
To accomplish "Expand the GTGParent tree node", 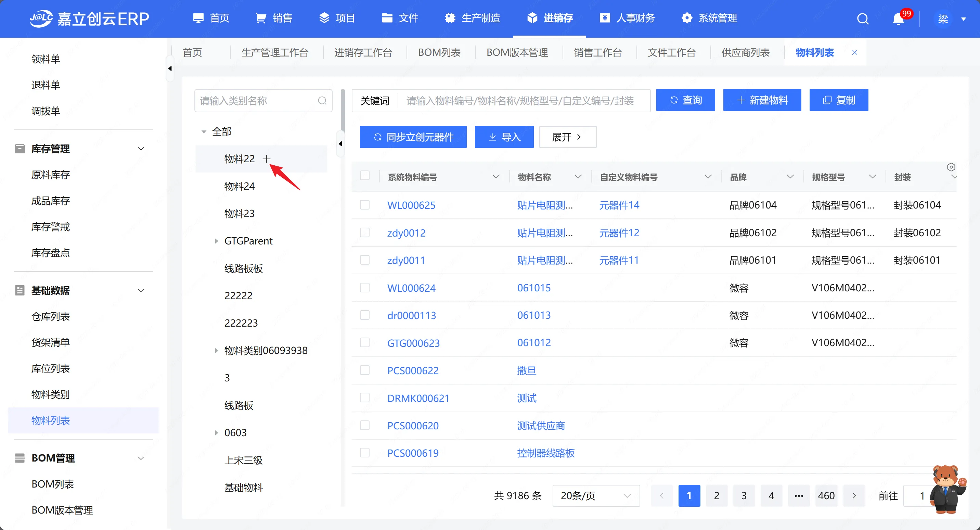I will pos(216,241).
